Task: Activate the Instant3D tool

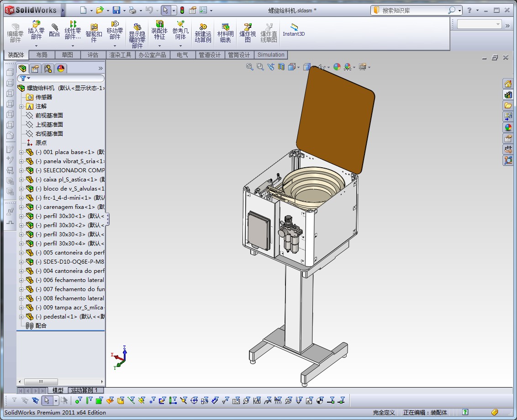Action: click(294, 30)
